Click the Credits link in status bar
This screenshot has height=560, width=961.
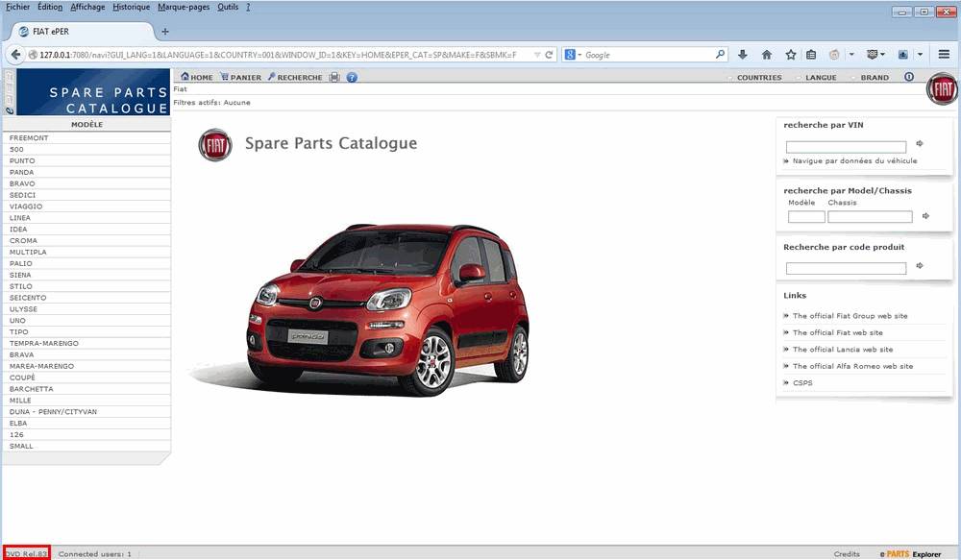847,554
